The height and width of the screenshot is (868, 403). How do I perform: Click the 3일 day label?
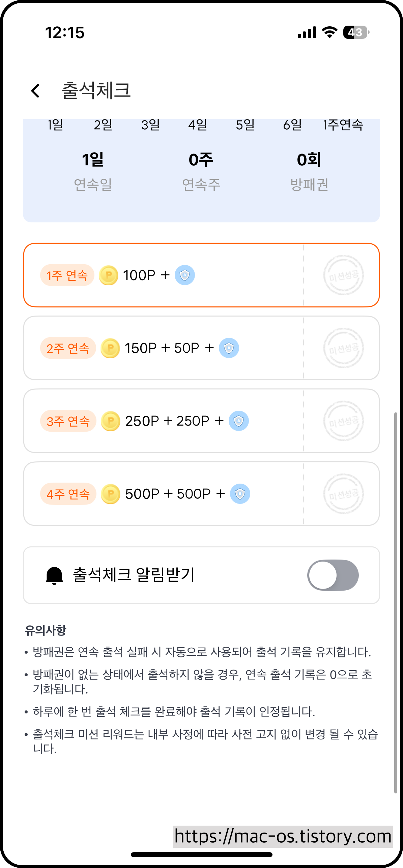150,125
